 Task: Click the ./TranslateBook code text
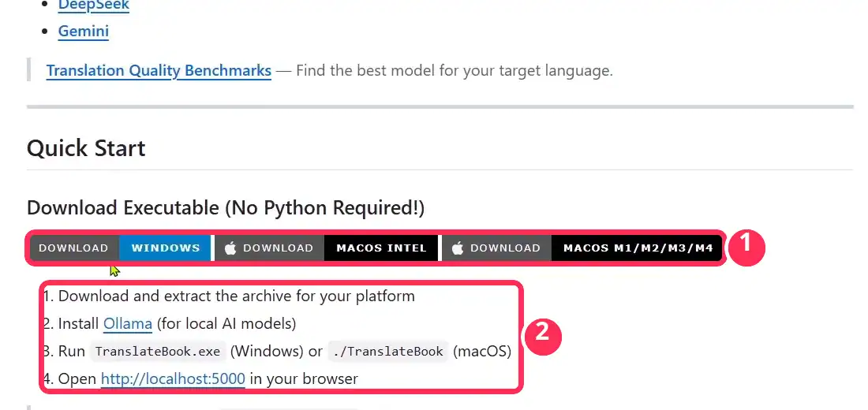(388, 352)
